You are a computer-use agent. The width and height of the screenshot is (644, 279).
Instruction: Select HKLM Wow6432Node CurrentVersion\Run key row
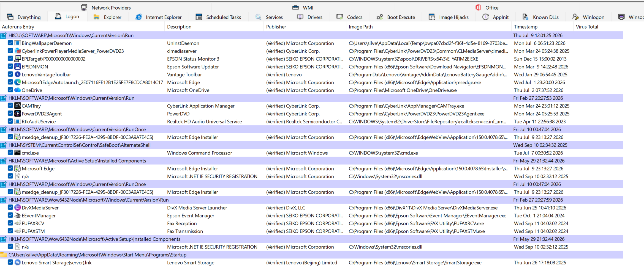point(311,200)
